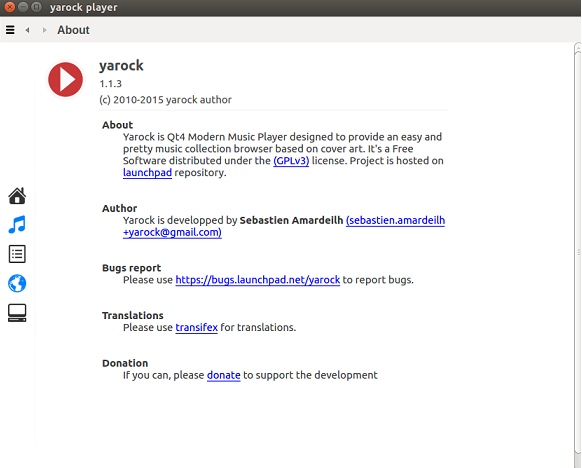Go forward with the right arrow
The width and height of the screenshot is (582, 468).
pyautogui.click(x=45, y=30)
